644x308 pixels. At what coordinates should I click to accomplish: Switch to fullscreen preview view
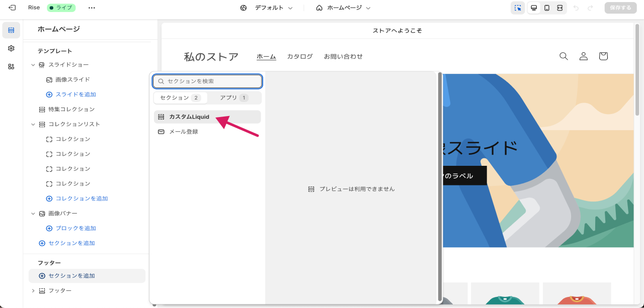tap(560, 8)
